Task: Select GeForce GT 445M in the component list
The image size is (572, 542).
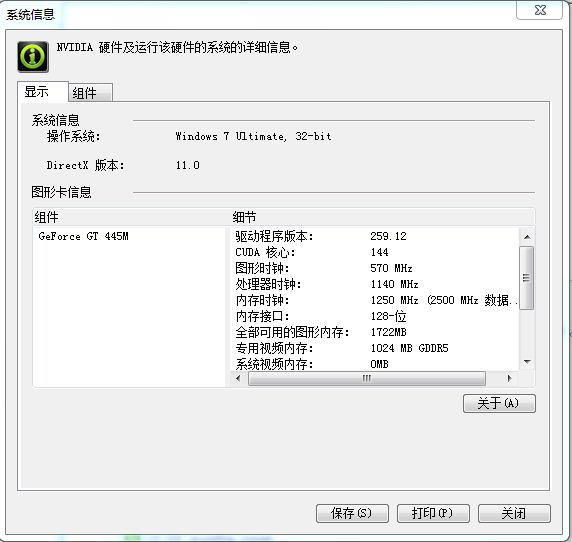Action: point(83,236)
